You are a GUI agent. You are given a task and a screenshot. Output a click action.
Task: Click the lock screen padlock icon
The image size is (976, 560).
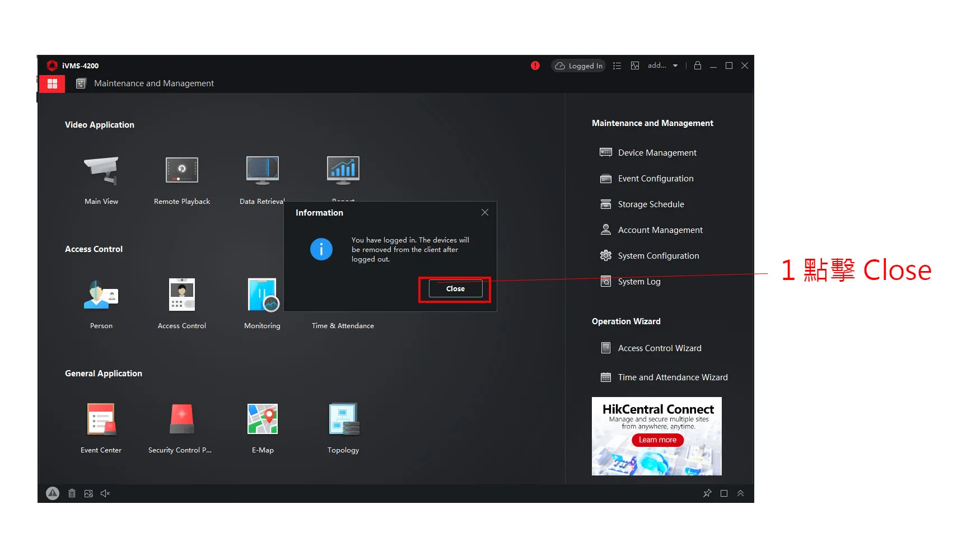[698, 66]
